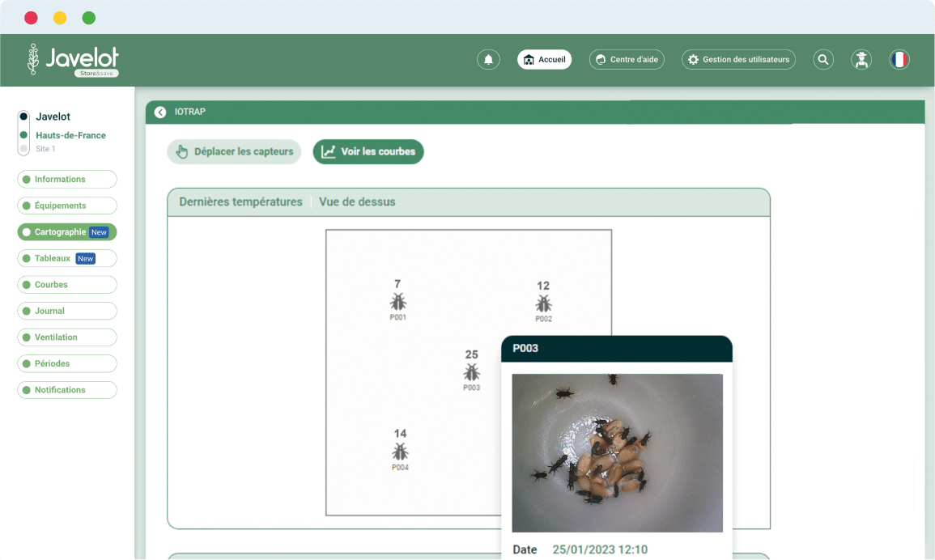Open the notifications bell icon
The image size is (935, 560).
pyautogui.click(x=488, y=60)
